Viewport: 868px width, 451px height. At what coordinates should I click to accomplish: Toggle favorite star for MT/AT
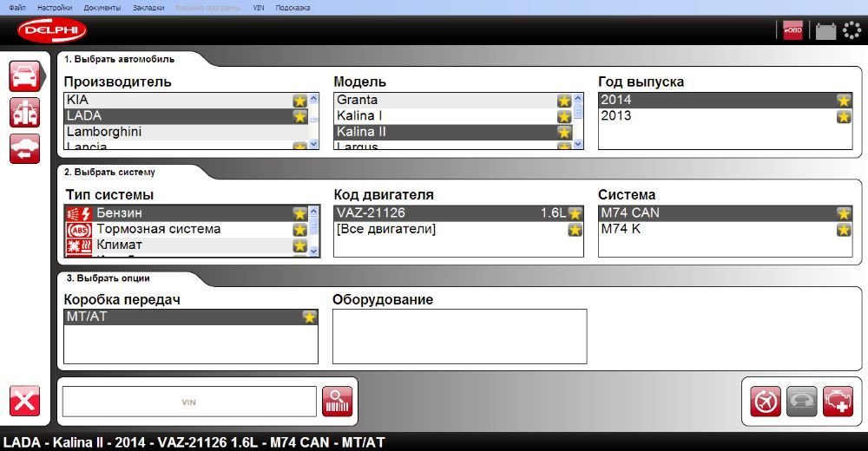(309, 317)
